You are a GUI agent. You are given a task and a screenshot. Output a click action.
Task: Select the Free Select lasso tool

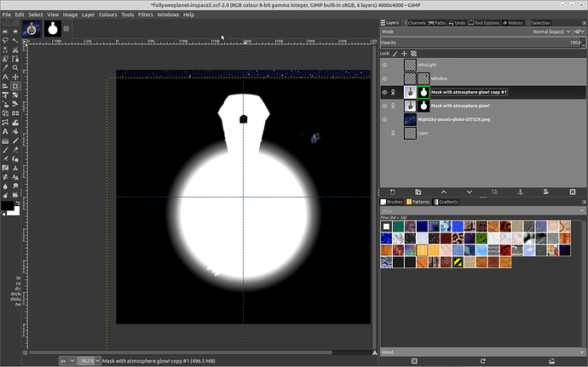(x=5, y=41)
